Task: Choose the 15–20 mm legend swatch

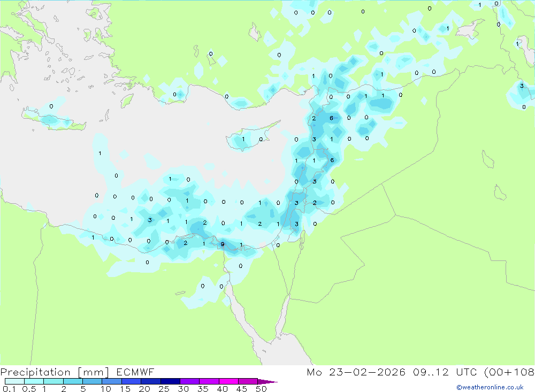Action: click(132, 381)
